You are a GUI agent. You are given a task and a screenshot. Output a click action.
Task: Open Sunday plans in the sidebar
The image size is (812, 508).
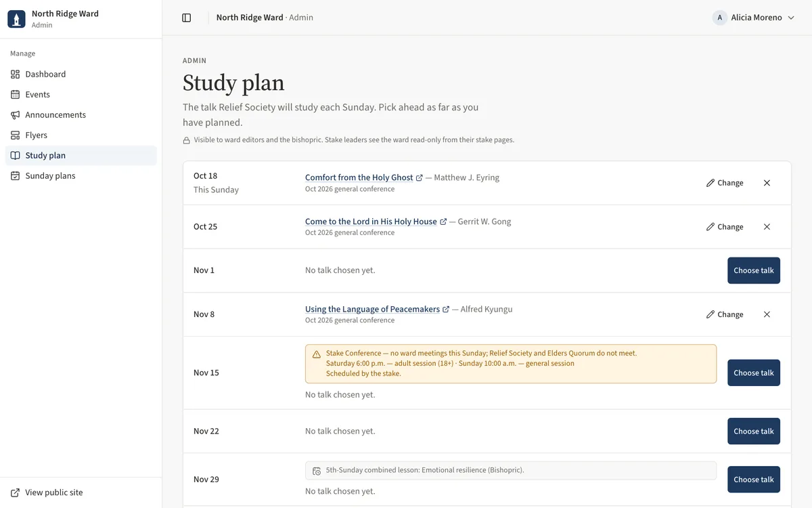pos(81,176)
